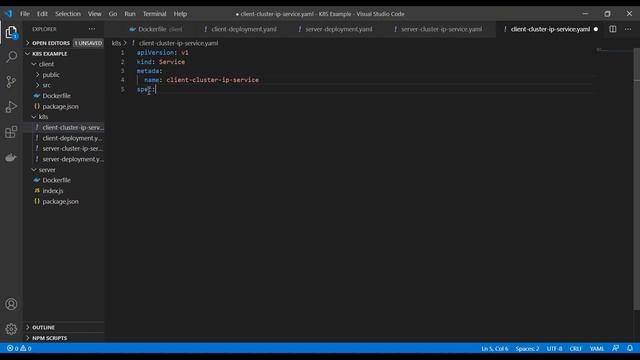Open the Extensions view

click(x=11, y=132)
